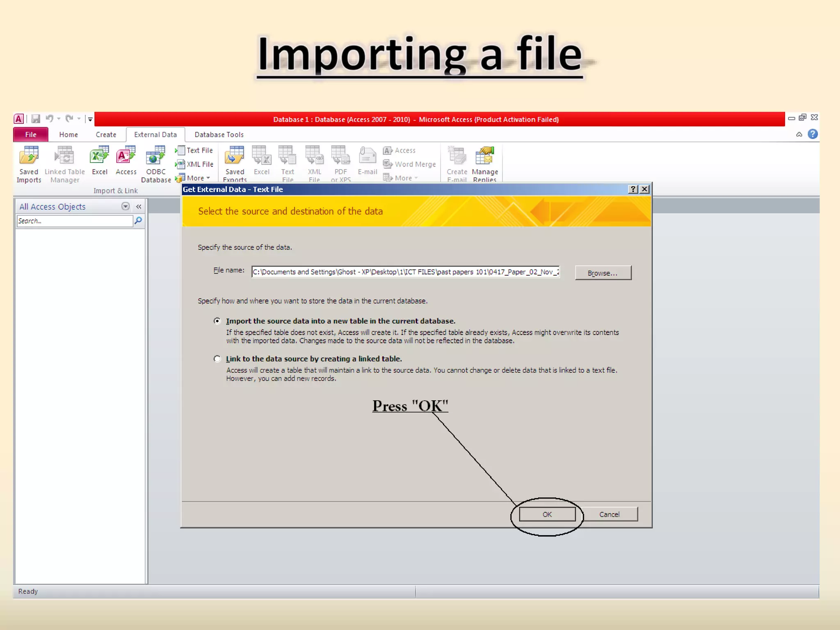
Task: Select Import into new table option
Action: [x=217, y=321]
